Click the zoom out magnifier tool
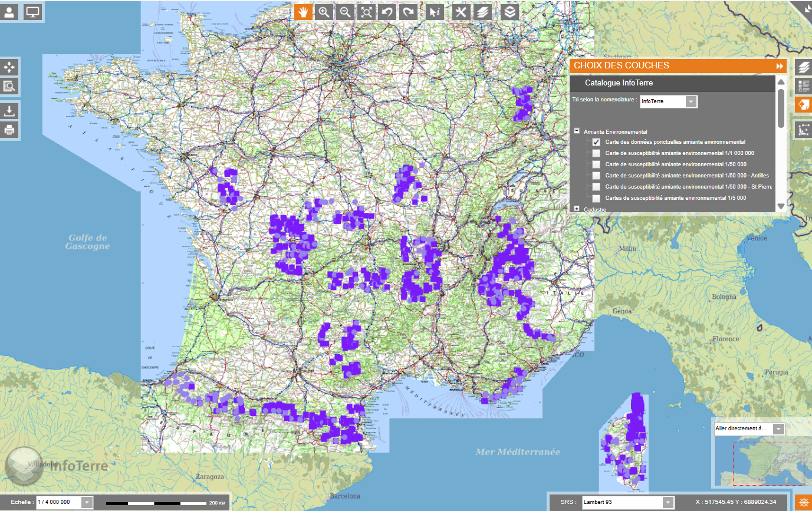The image size is (812, 511). click(x=346, y=12)
